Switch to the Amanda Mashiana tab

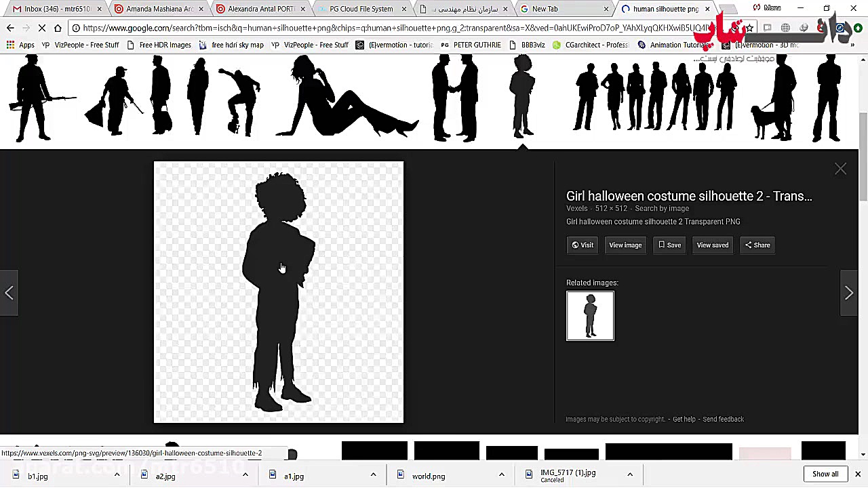157,9
